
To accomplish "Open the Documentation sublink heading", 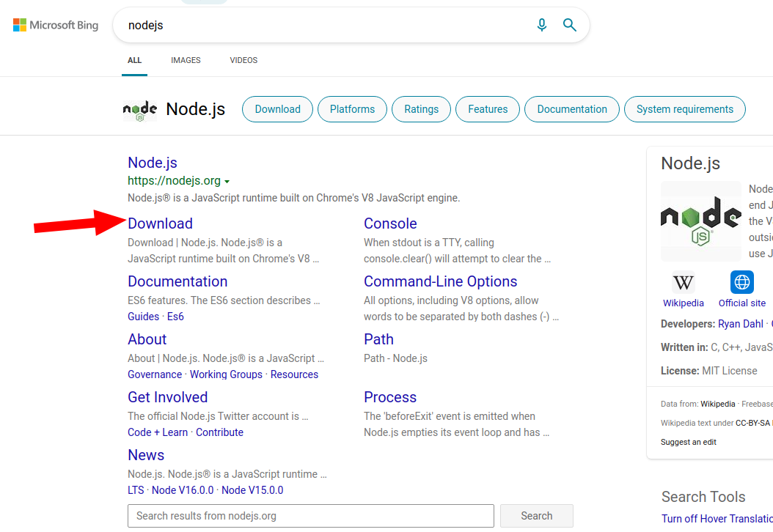I will pos(177,281).
